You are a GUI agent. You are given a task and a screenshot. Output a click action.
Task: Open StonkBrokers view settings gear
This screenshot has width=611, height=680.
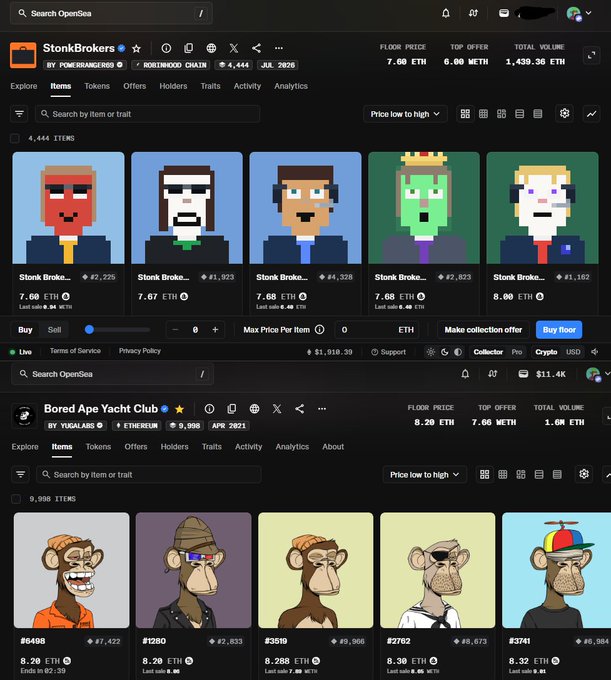point(564,114)
